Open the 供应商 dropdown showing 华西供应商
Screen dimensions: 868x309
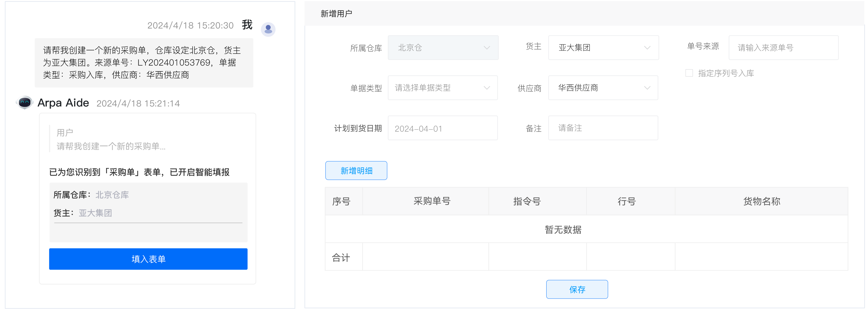[603, 88]
